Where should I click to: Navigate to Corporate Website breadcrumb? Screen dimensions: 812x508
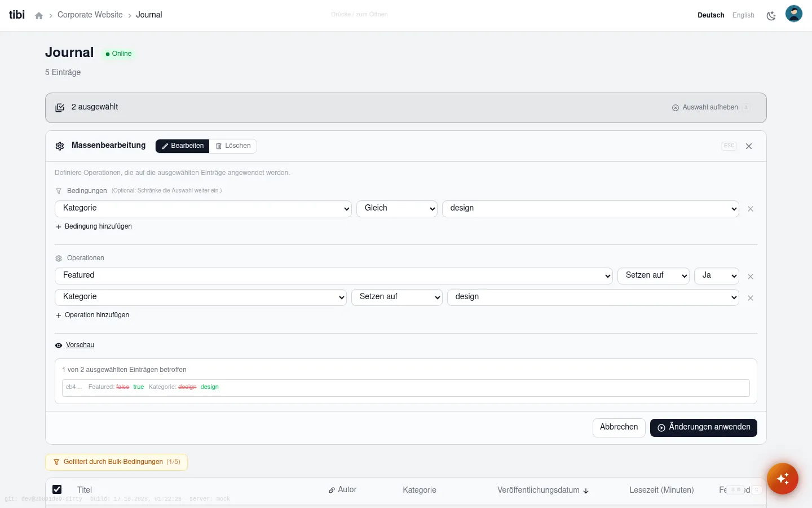pos(90,15)
